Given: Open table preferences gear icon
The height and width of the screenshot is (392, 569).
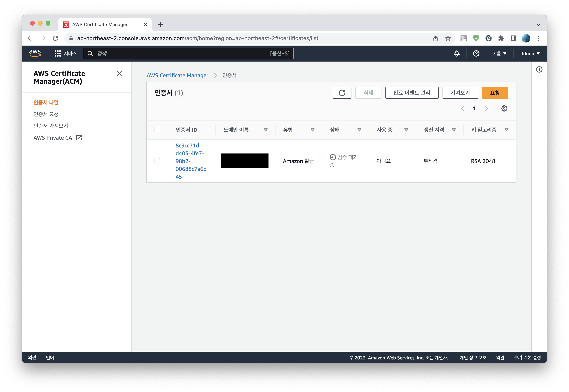Looking at the screenshot, I should tap(504, 108).
